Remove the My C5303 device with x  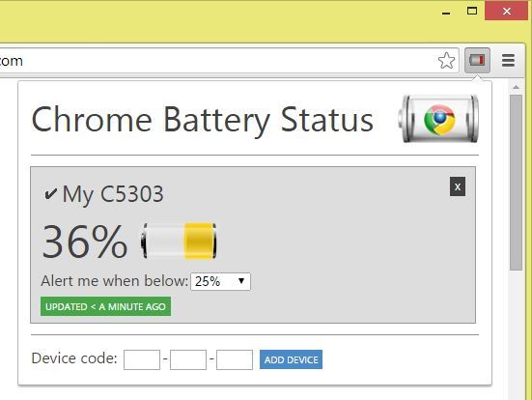click(458, 186)
